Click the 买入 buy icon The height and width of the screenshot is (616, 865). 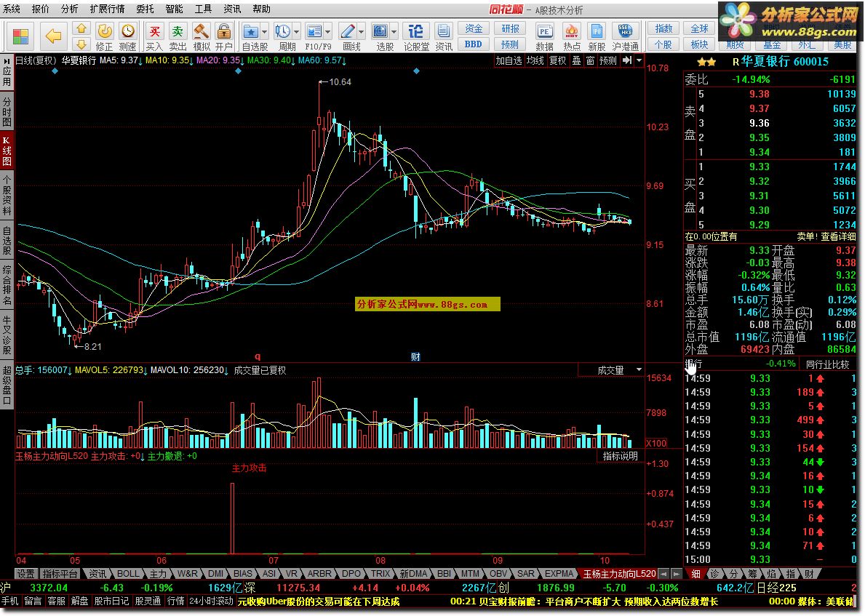pos(154,37)
